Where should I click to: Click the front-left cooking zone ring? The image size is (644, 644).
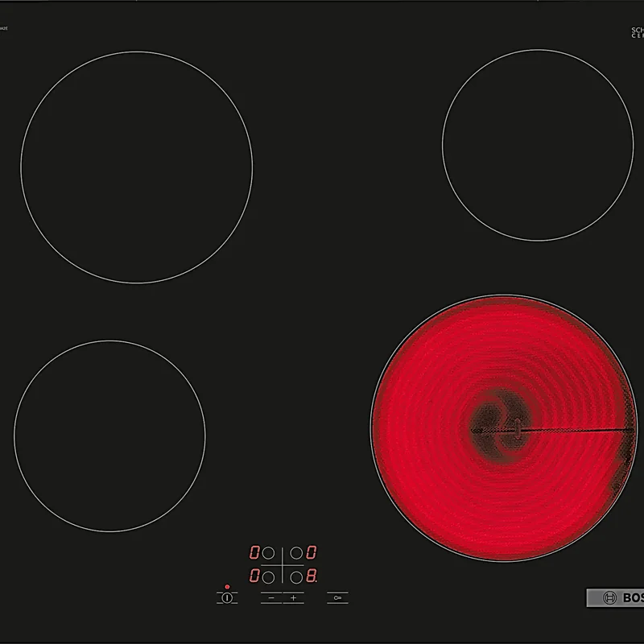[109, 436]
